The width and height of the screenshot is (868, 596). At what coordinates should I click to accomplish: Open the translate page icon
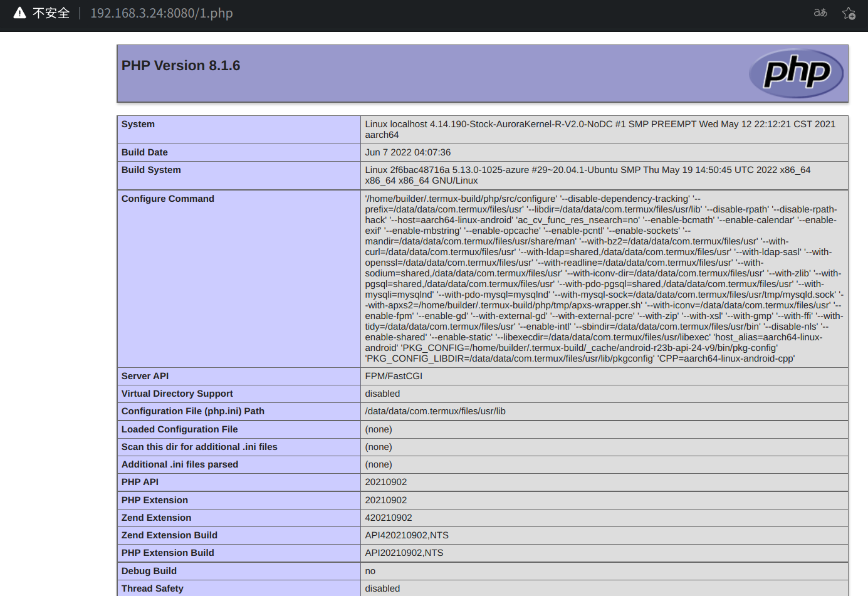click(x=820, y=13)
